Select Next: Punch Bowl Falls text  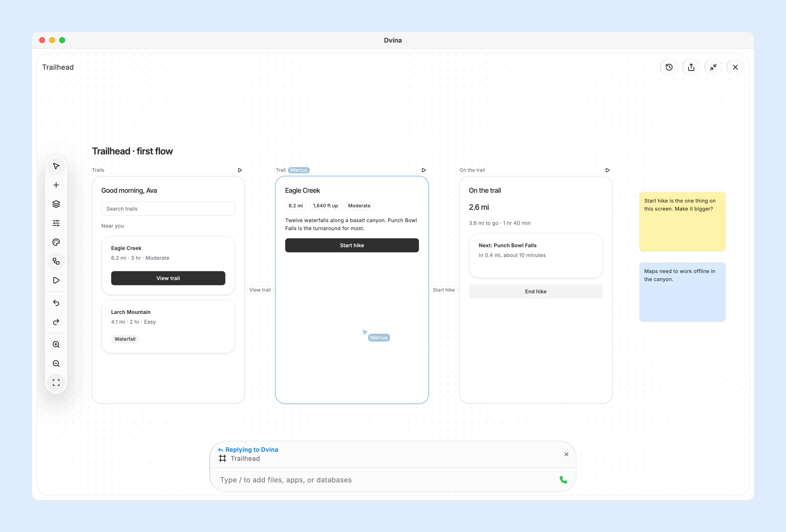tap(507, 245)
